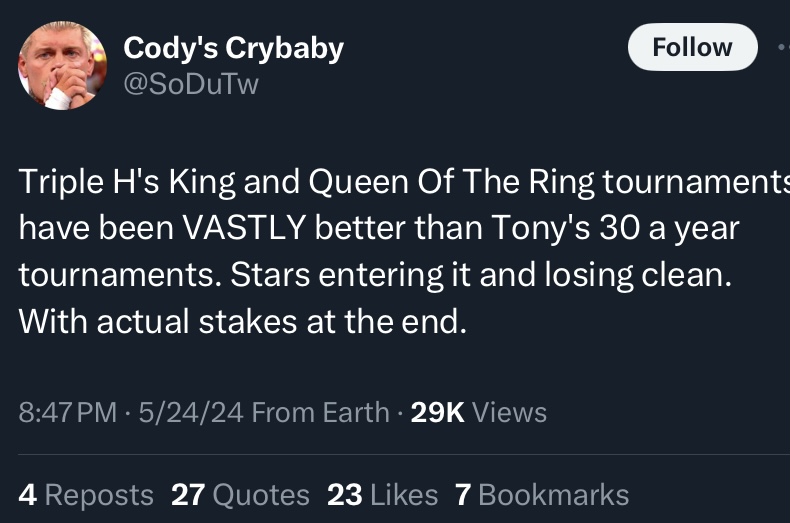Show the 23 Likes list
This screenshot has width=790, height=523.
click(382, 495)
